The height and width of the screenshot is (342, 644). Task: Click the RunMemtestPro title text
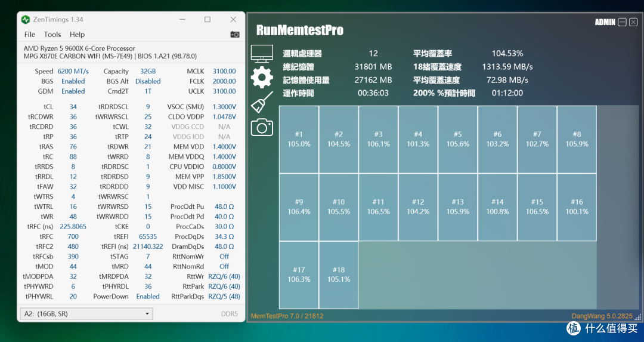(x=300, y=30)
